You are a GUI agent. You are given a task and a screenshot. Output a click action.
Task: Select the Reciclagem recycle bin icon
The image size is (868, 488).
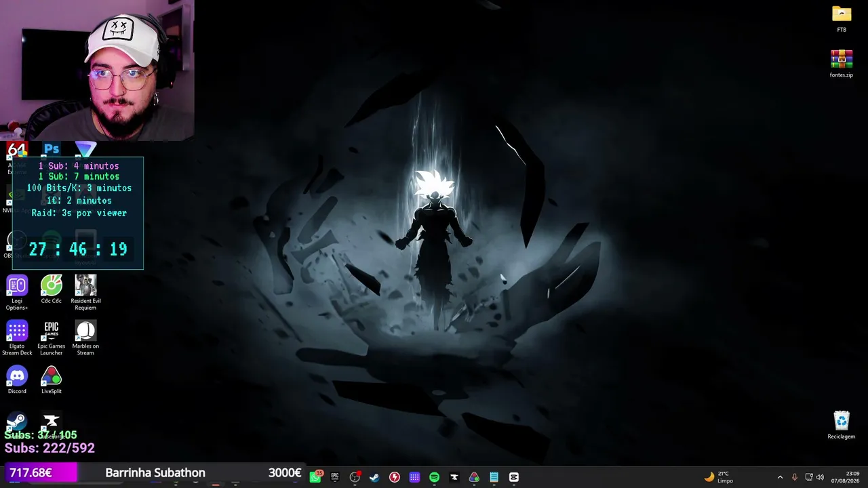[841, 425]
